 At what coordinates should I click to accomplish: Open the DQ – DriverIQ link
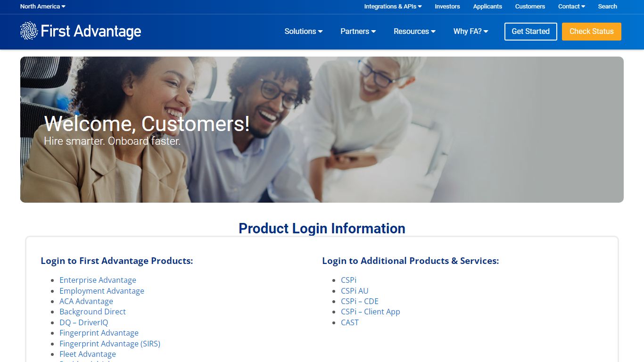tap(83, 322)
